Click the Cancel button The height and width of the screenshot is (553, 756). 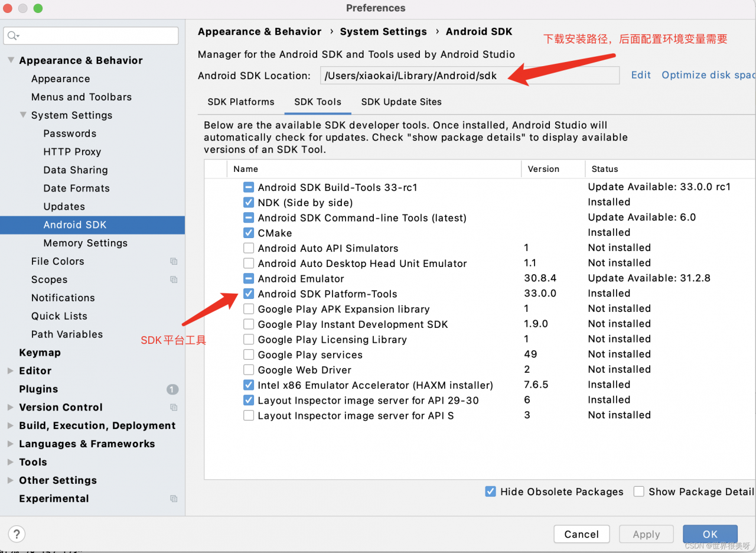click(581, 534)
